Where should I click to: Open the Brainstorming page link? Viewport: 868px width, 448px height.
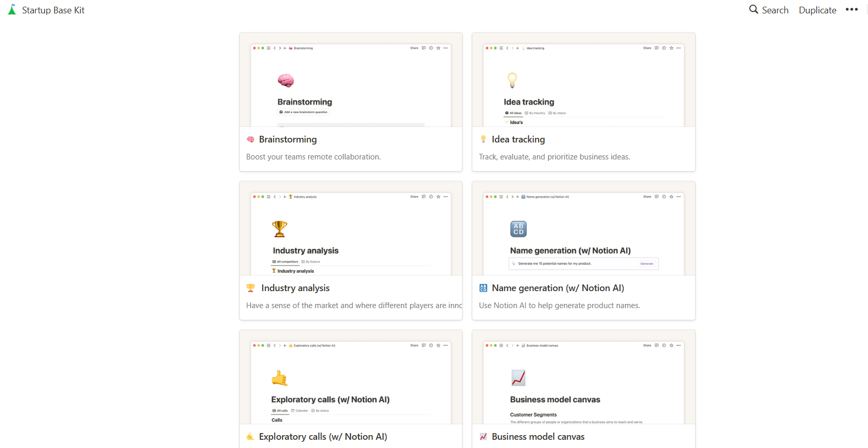[288, 139]
